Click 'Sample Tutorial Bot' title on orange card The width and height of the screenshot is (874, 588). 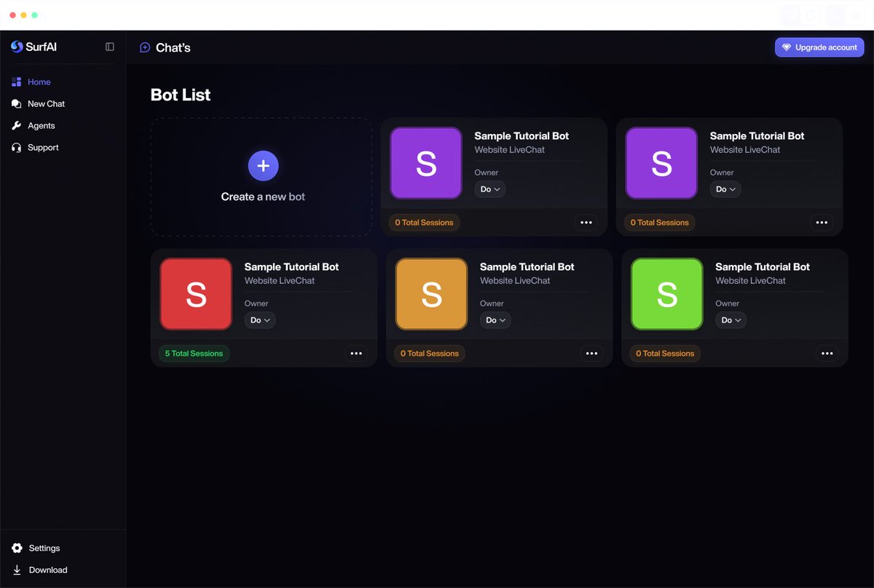527,267
